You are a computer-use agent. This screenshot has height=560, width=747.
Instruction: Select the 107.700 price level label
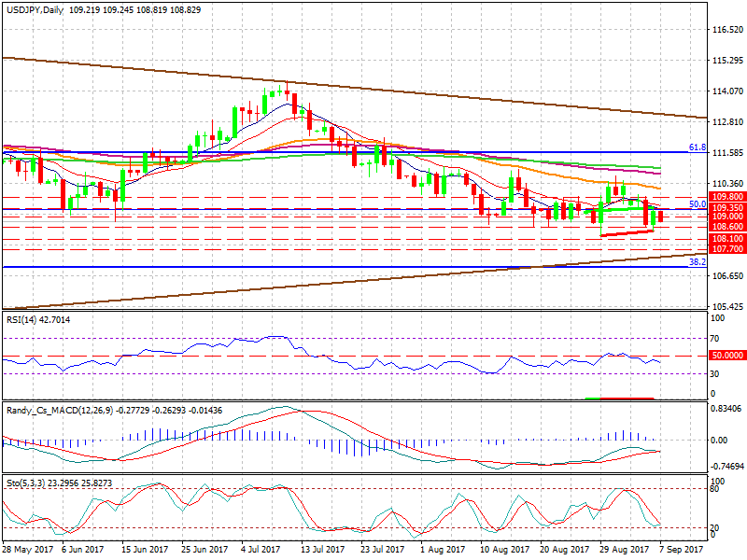click(x=727, y=248)
